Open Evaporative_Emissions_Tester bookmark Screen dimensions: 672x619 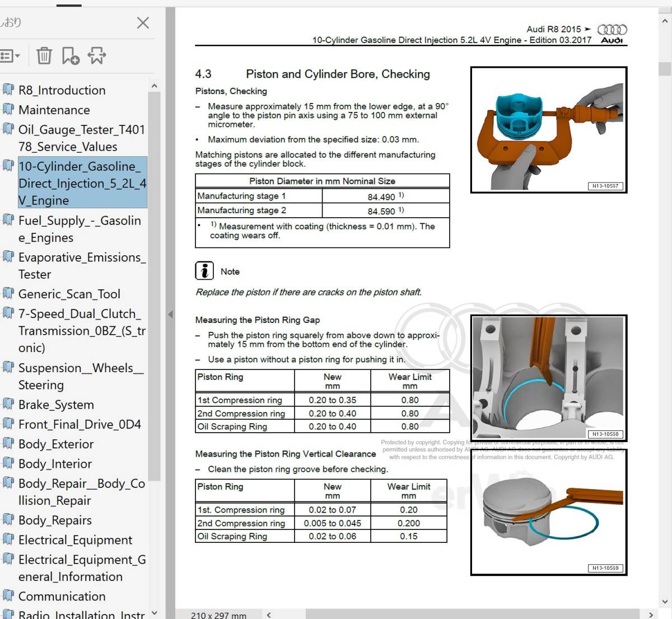[82, 265]
